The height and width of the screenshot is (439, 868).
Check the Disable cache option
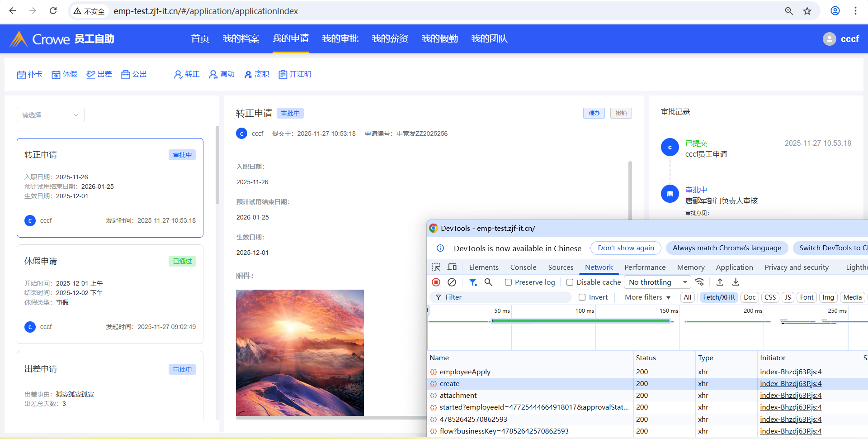pyautogui.click(x=570, y=282)
